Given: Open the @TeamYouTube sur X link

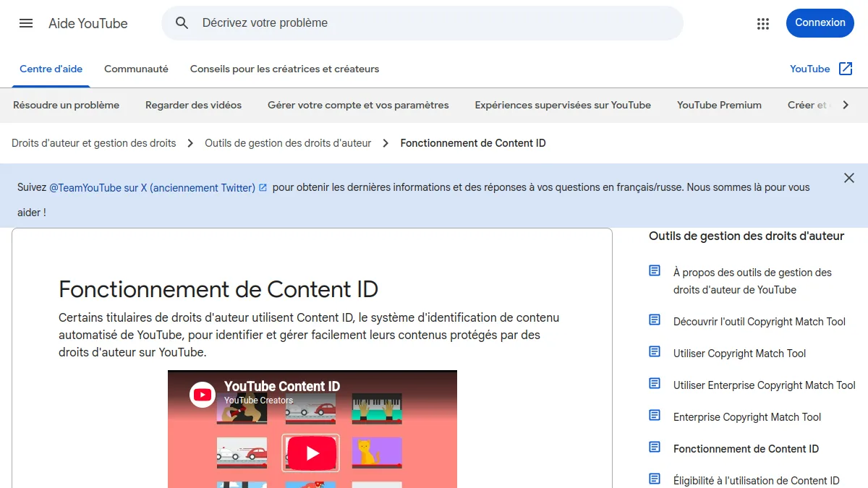Looking at the screenshot, I should click(152, 187).
